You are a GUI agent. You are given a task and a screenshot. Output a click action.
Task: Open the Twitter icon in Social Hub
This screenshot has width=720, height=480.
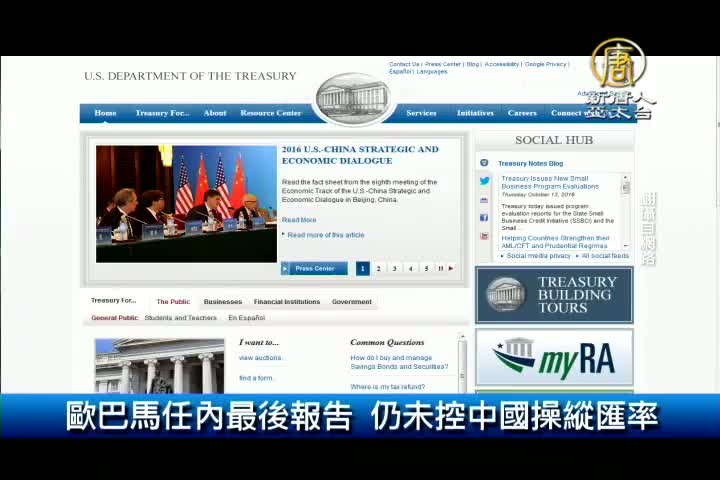pyautogui.click(x=484, y=181)
